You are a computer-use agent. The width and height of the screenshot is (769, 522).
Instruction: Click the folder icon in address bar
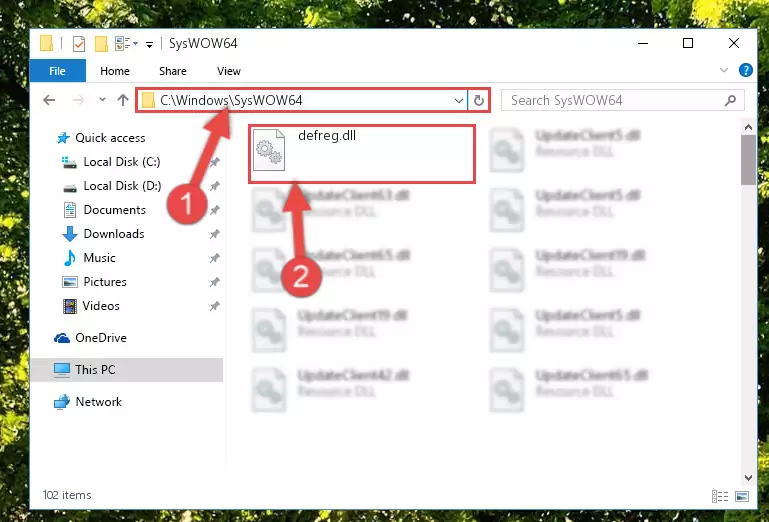(148, 101)
